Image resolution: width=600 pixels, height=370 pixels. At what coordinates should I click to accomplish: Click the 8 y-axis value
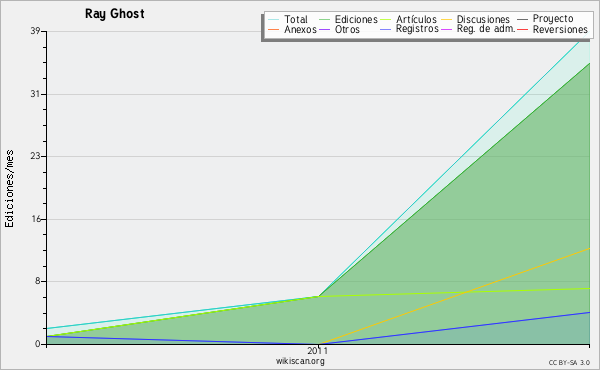(38, 281)
